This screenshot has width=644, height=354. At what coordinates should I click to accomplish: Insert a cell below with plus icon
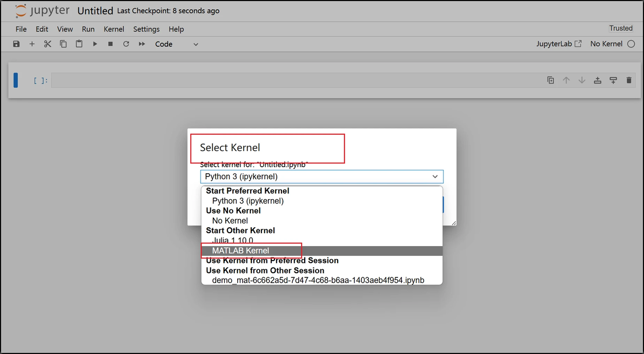coord(32,44)
